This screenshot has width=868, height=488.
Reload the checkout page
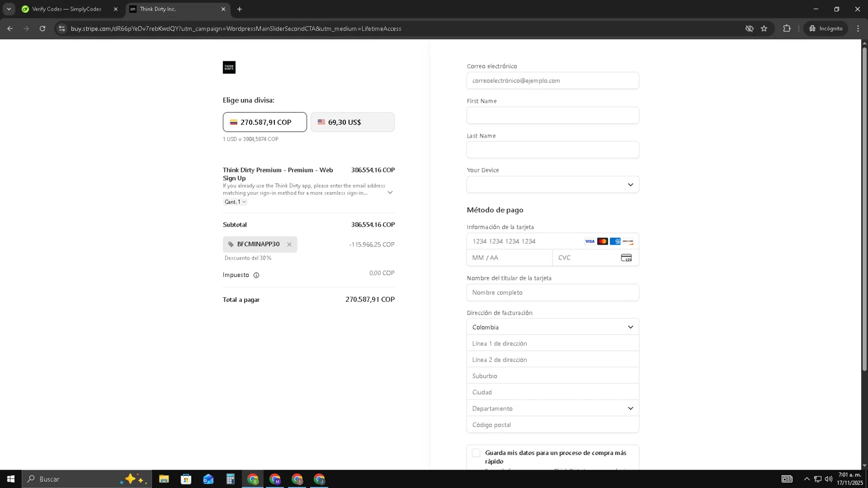(42, 28)
